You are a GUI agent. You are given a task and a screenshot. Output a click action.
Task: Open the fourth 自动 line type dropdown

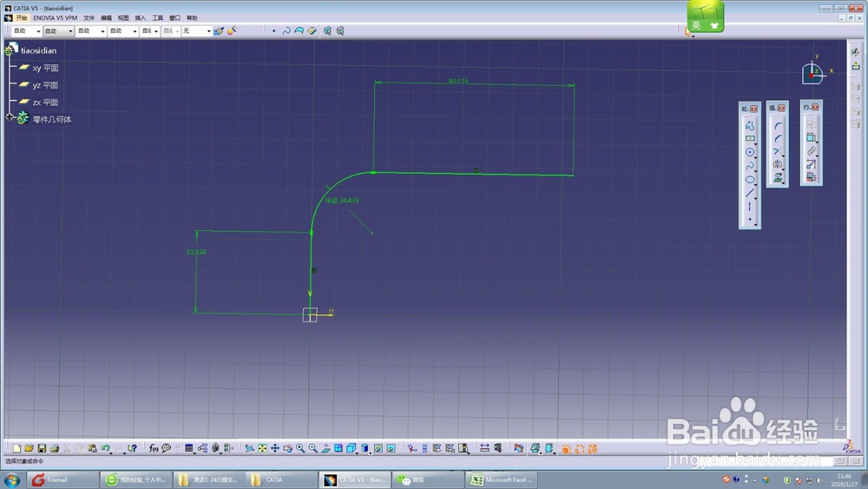123,31
